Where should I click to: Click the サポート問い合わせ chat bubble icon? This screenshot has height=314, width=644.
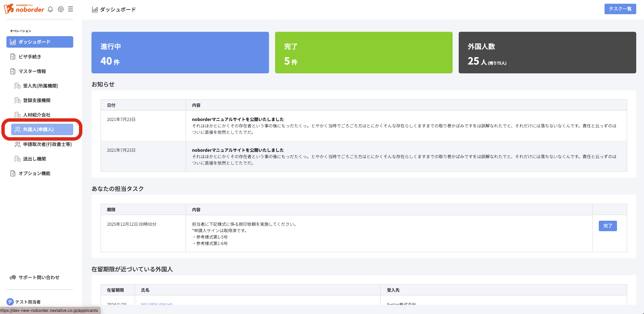point(13,277)
